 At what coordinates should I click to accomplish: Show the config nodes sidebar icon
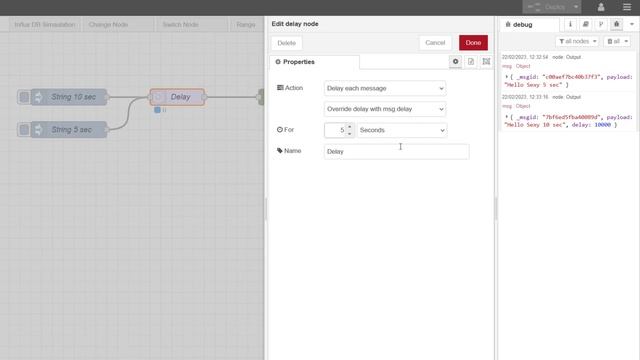point(601,24)
